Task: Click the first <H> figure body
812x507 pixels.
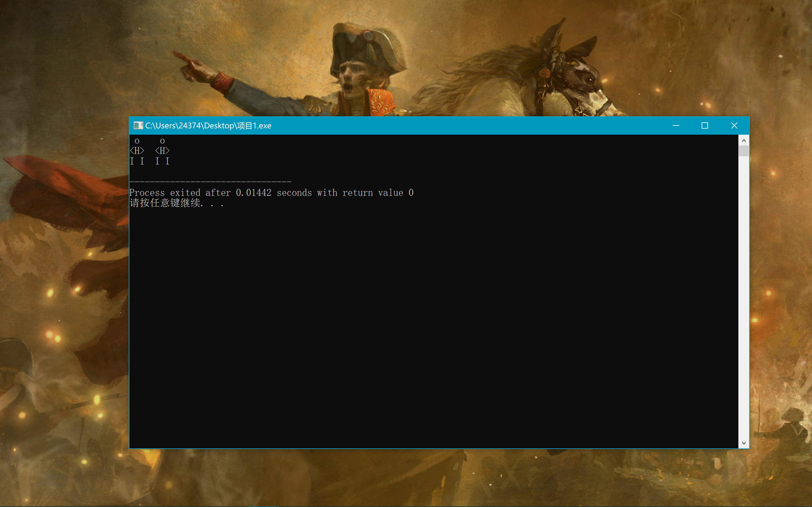Action: click(x=137, y=151)
